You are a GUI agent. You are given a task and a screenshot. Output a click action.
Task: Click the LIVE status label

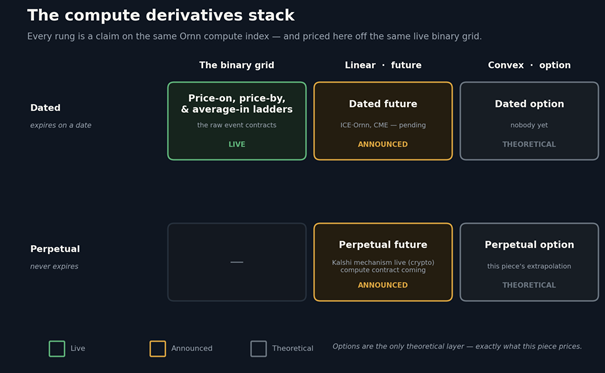click(x=237, y=144)
